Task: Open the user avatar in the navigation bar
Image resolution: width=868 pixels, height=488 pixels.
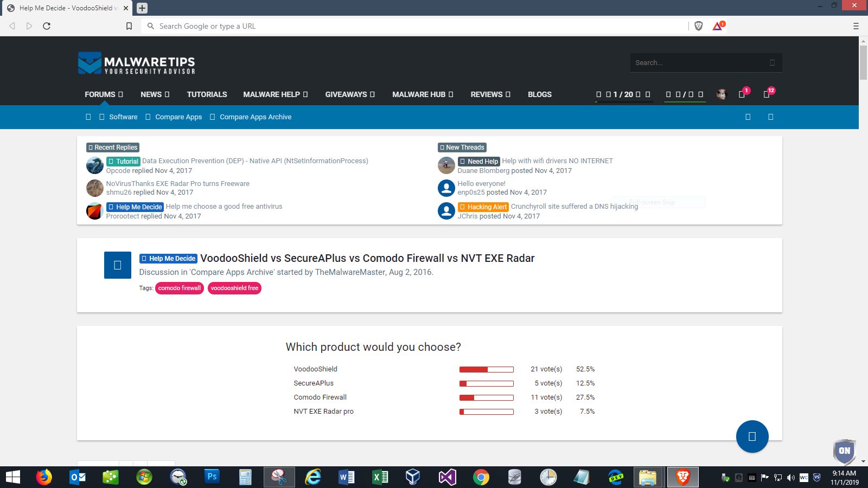Action: [722, 94]
